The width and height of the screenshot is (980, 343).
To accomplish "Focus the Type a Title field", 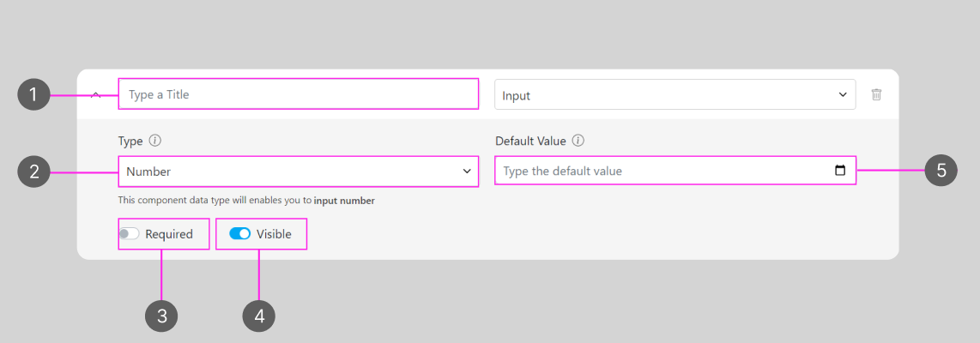I will point(298,94).
